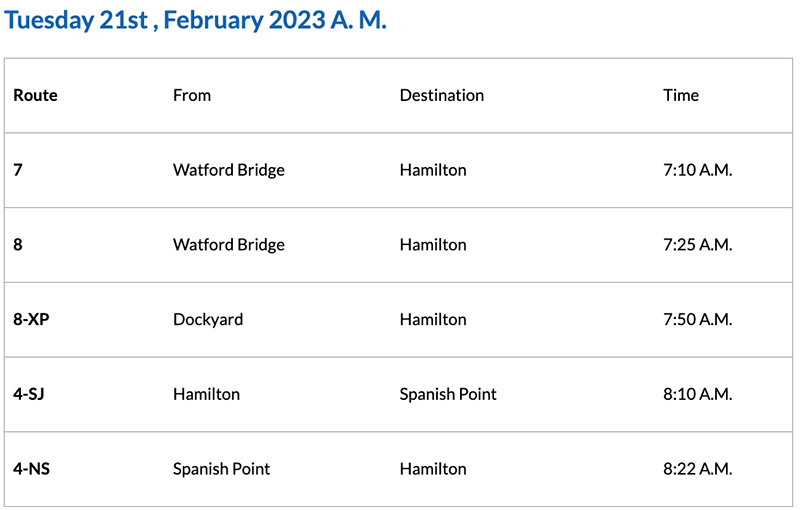This screenshot has height=510, width=800.
Task: Click the 7:50 A.M. time cell
Action: (x=697, y=320)
